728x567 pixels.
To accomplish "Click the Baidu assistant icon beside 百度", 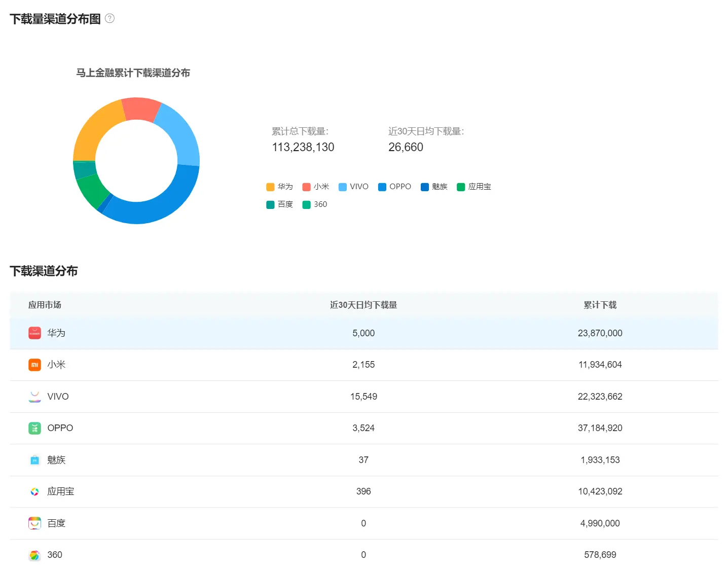I will (34, 523).
